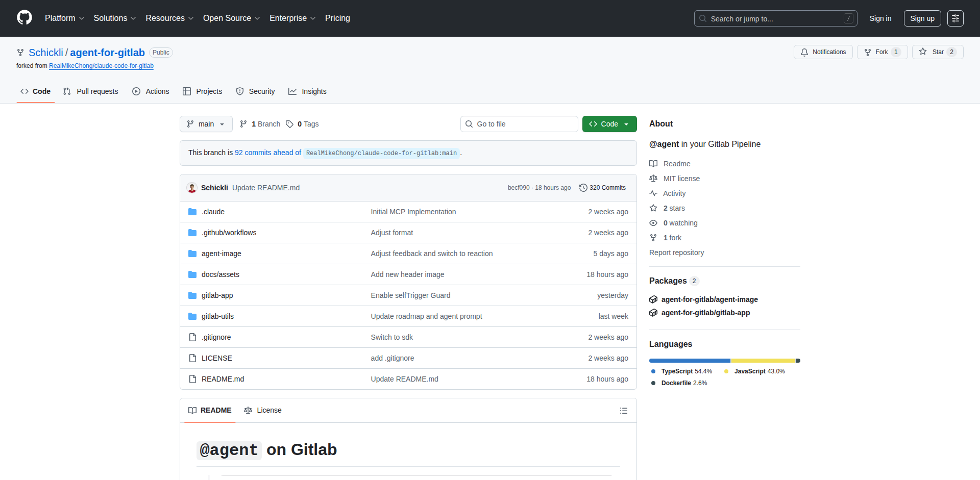
Task: Click the package icon for agent-for-gitlab/agent-image
Action: click(x=653, y=299)
